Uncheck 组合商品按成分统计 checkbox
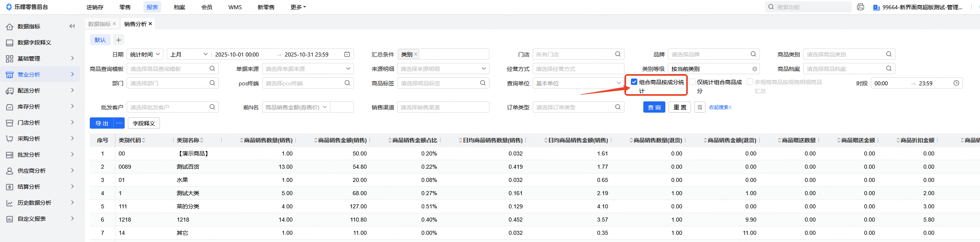 coord(634,82)
